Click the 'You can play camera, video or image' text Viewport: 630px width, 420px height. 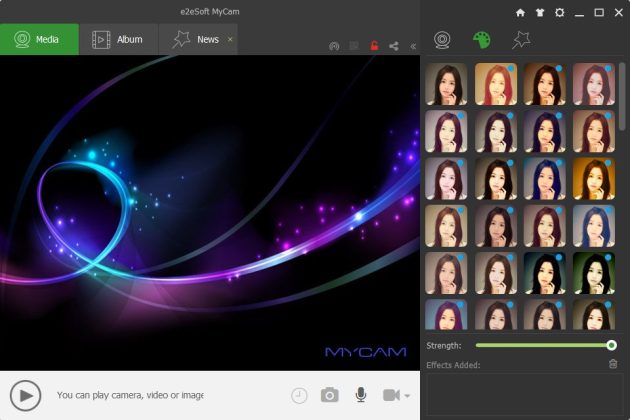130,395
